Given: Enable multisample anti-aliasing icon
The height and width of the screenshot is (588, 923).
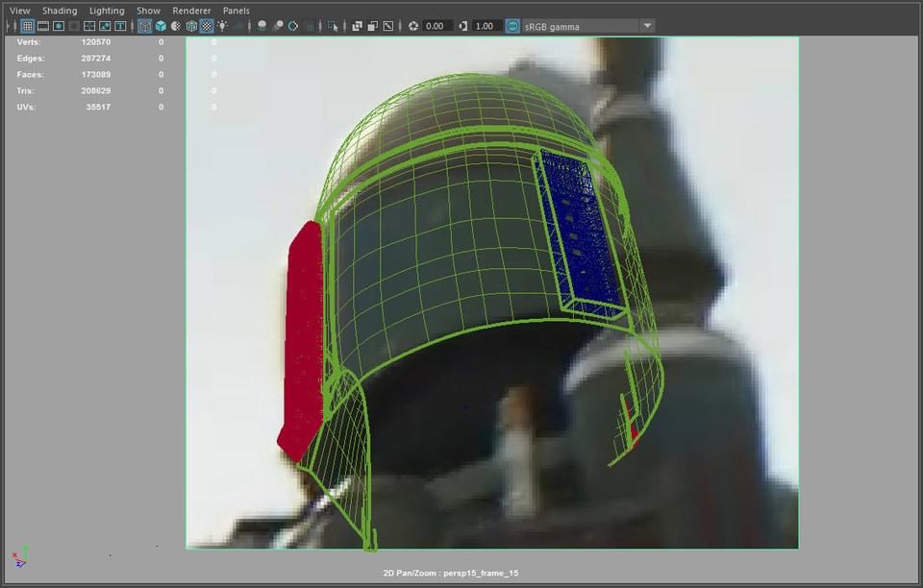Looking at the screenshot, I should pos(292,26).
